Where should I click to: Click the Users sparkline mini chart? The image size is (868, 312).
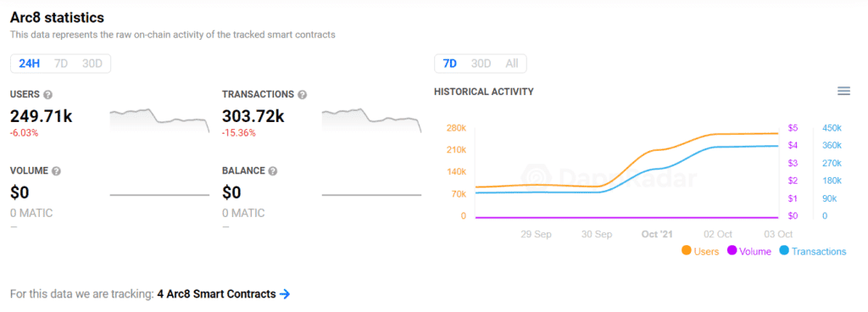tap(159, 120)
